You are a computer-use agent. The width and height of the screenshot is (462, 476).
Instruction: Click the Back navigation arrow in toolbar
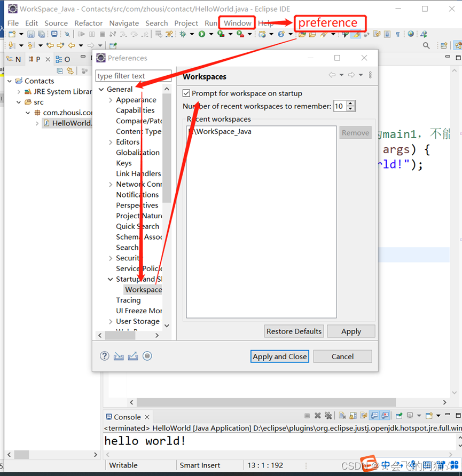72,45
